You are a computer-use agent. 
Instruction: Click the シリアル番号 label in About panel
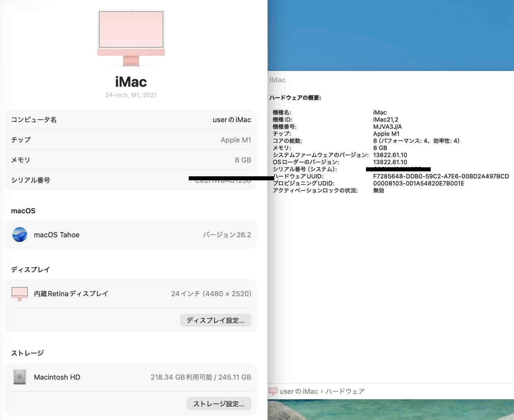[31, 180]
